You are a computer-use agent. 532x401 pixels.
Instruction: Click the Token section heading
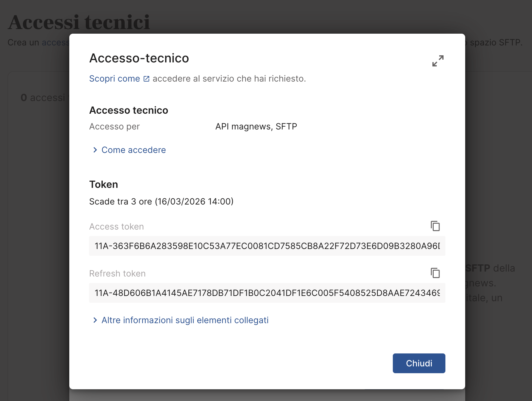click(x=104, y=184)
